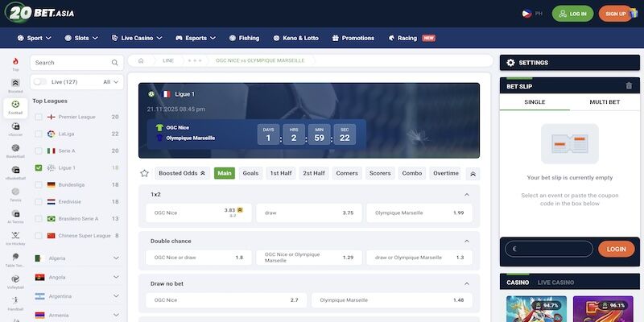
Task: Expand the Algeria country list
Action: (116, 258)
